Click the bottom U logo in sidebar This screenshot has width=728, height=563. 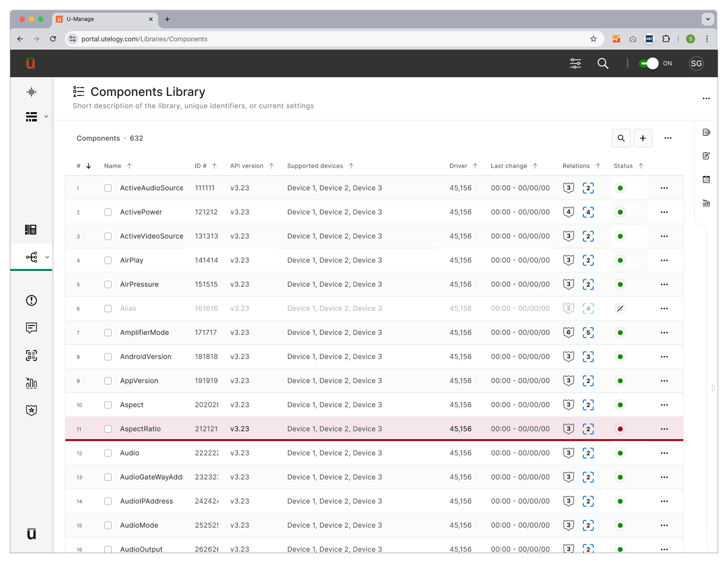[31, 534]
